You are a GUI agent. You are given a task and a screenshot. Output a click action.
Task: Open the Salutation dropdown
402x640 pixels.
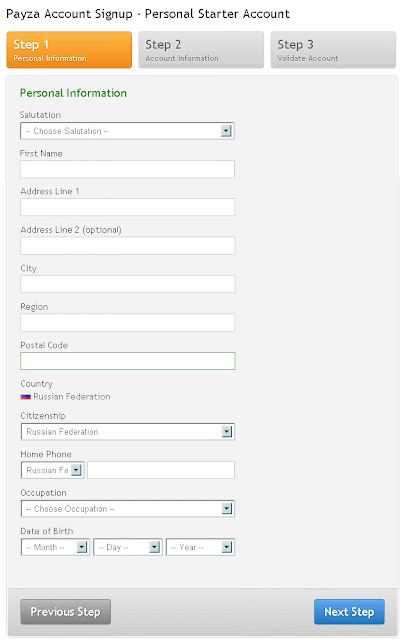127,131
